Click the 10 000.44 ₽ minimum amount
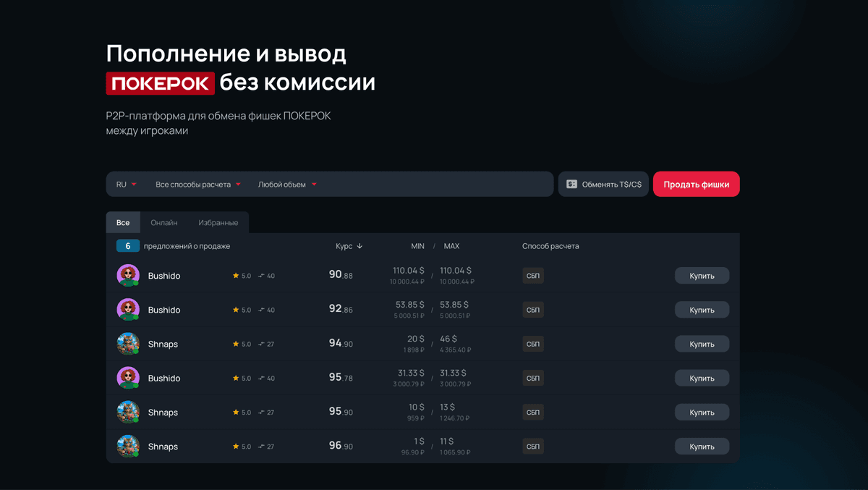Screen dimensions: 868x490 tap(407, 282)
